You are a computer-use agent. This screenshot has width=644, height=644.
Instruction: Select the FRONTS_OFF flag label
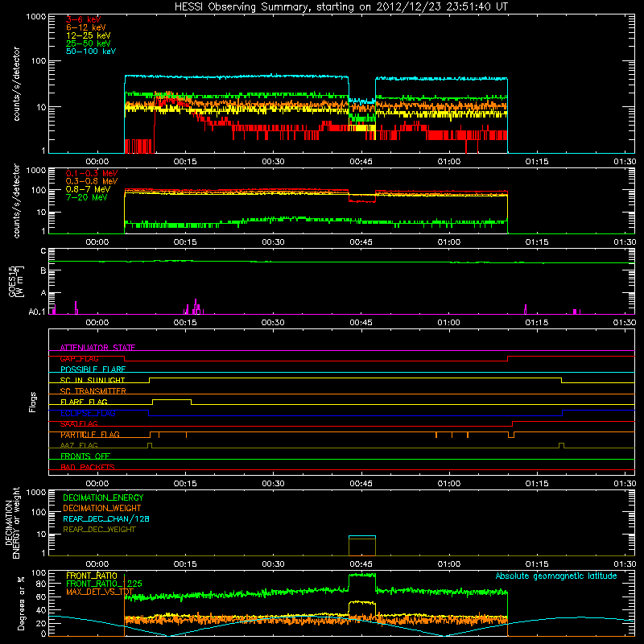pos(85,456)
